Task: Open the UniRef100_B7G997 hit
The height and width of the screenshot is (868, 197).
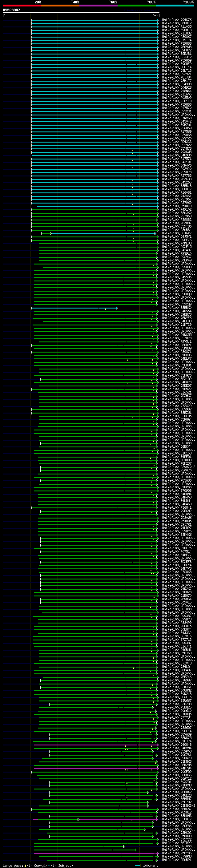Action: [x=177, y=680]
